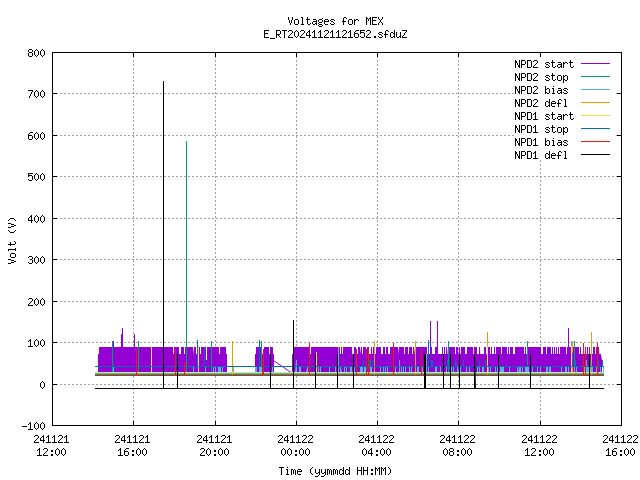Click the NPD2 defl orange legend line
The width and height of the screenshot is (640, 480).
[595, 102]
